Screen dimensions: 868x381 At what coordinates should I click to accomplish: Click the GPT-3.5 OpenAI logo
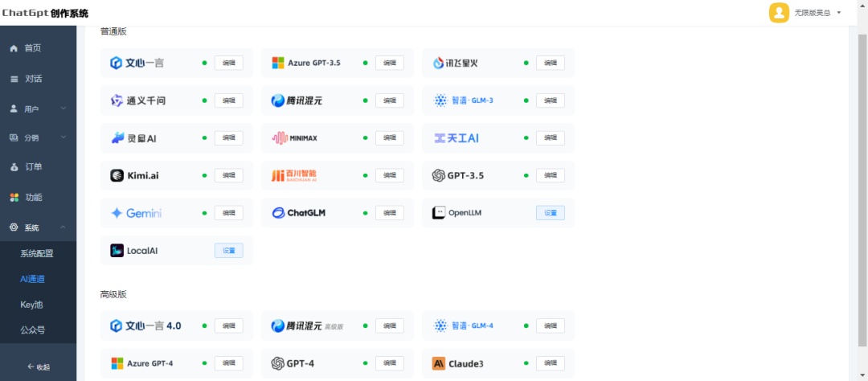[x=439, y=175]
